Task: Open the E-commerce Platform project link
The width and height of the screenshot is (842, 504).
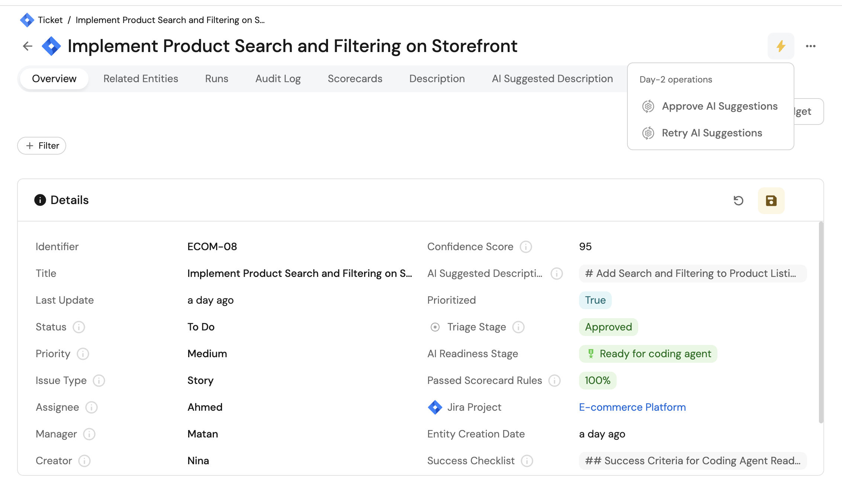Action: [632, 407]
